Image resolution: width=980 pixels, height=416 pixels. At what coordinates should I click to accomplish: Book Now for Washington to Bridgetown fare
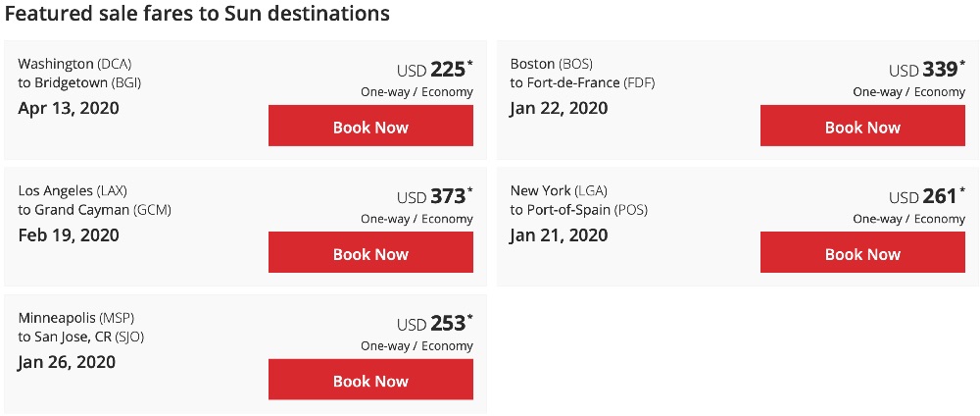tap(370, 127)
